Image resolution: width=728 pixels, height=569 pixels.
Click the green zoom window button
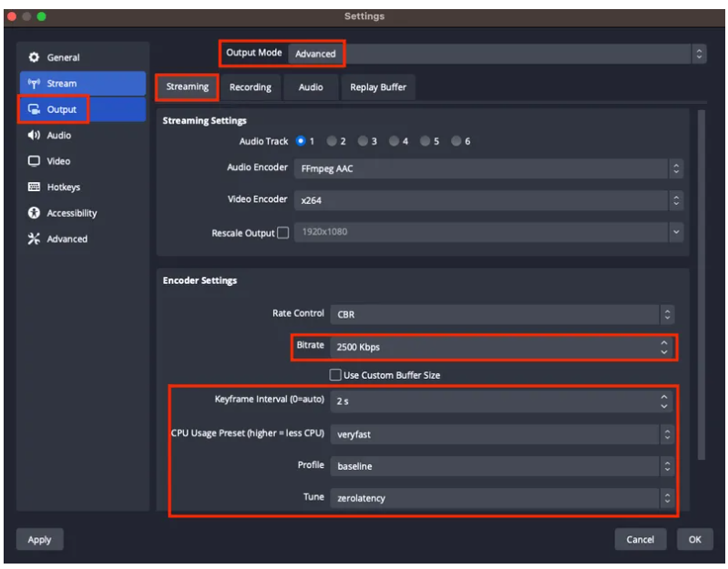[41, 16]
